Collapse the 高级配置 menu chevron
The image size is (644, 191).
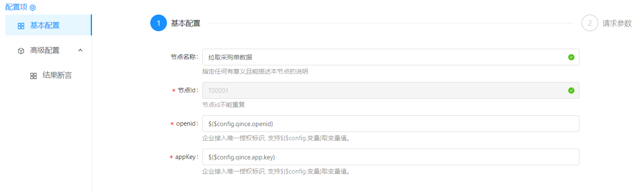pyautogui.click(x=81, y=50)
